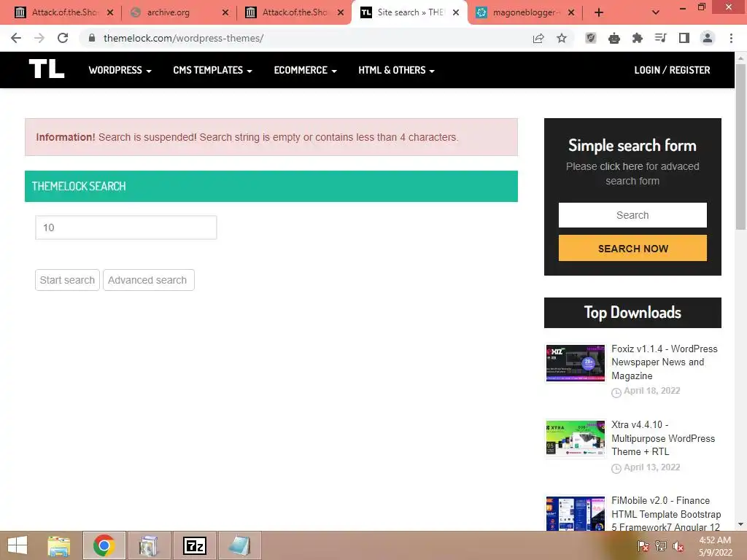Screen dimensions: 747x560
Task: Open FiMobile v2.0 Finance template link
Action: coord(666,514)
